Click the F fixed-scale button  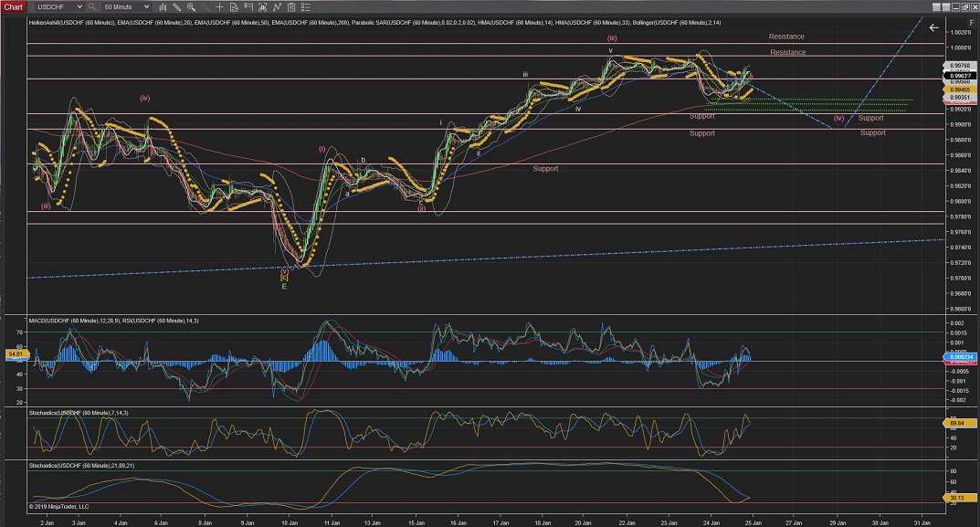(x=971, y=23)
